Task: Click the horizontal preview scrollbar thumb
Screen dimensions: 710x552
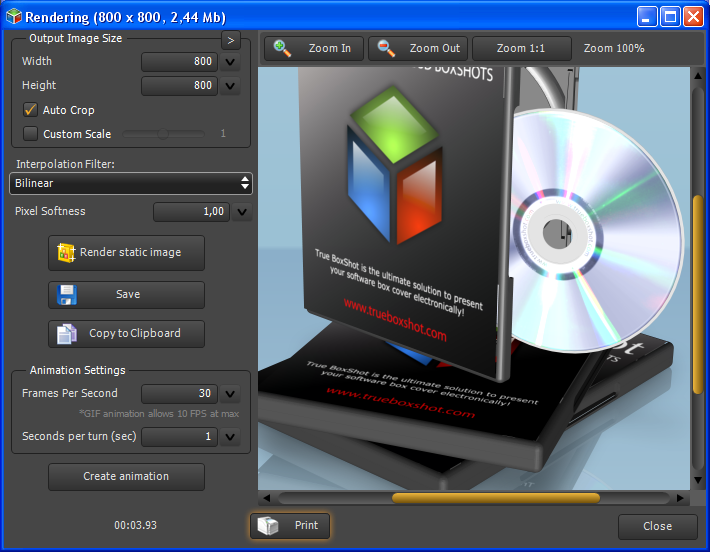Action: click(495, 497)
